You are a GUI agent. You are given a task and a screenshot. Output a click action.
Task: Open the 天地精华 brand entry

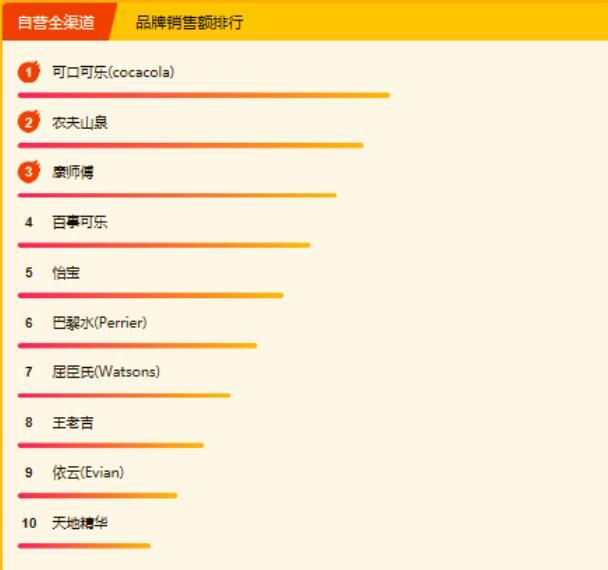click(x=80, y=523)
